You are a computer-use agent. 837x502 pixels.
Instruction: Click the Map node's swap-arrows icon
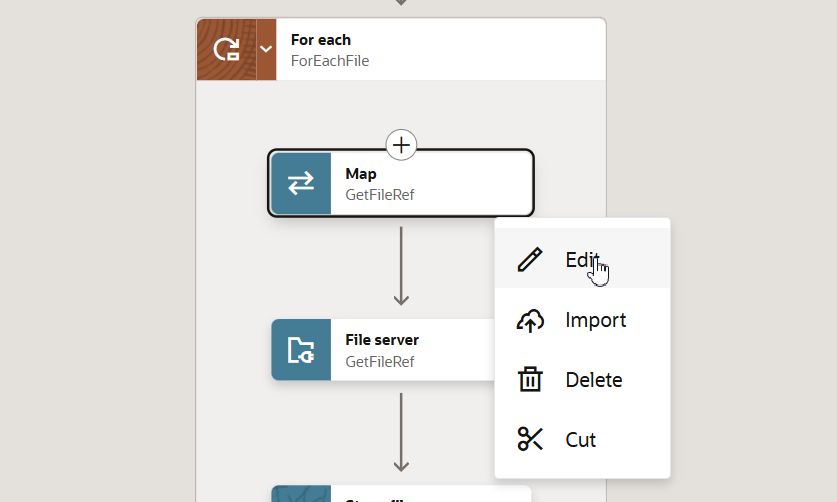pyautogui.click(x=301, y=183)
